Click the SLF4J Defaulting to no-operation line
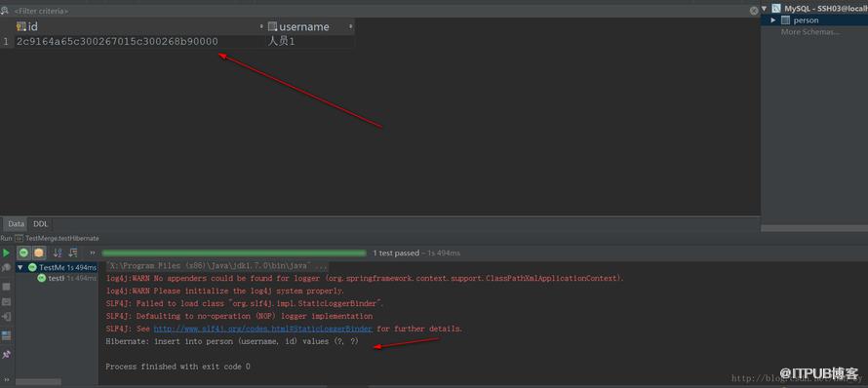Viewport: 868px width, 388px height. pyautogui.click(x=239, y=316)
